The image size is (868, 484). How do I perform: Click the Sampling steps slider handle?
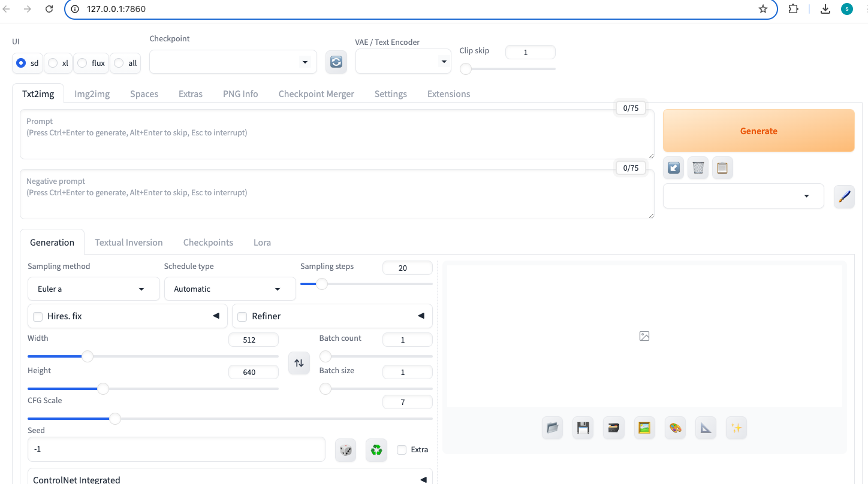(x=322, y=284)
